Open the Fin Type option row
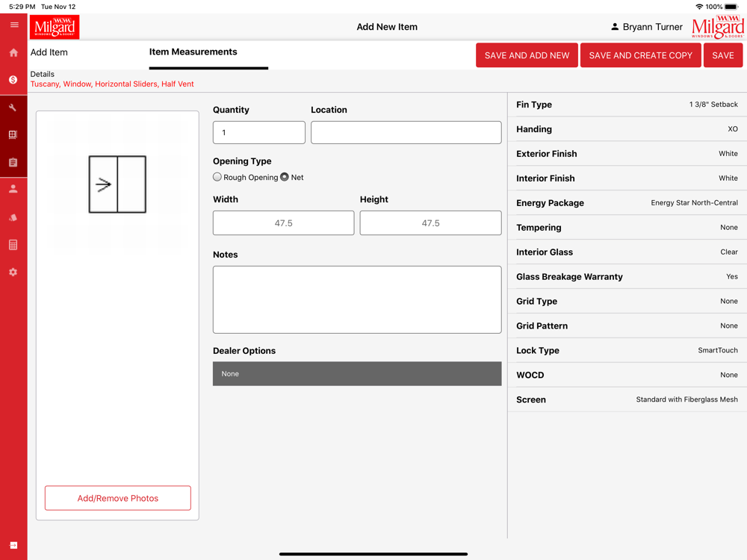This screenshot has height=560, width=747. click(627, 105)
